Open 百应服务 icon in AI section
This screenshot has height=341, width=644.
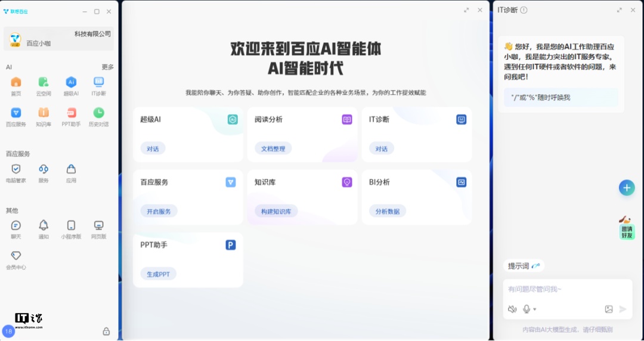point(16,113)
